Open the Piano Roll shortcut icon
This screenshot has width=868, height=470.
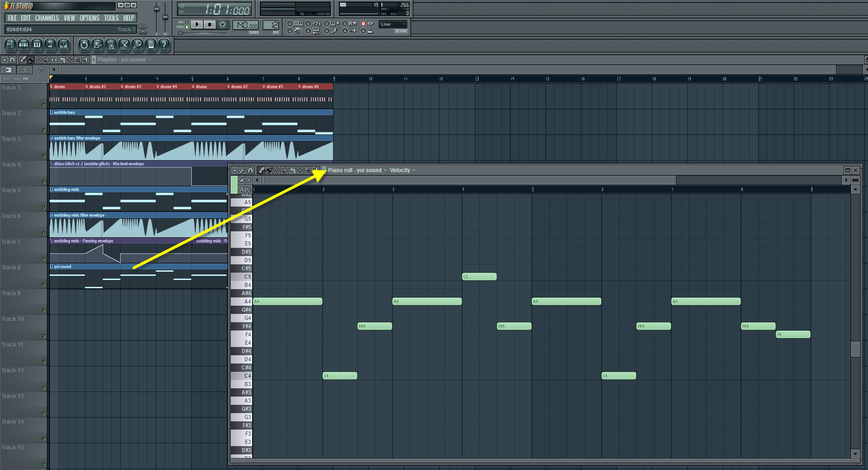[x=37, y=45]
